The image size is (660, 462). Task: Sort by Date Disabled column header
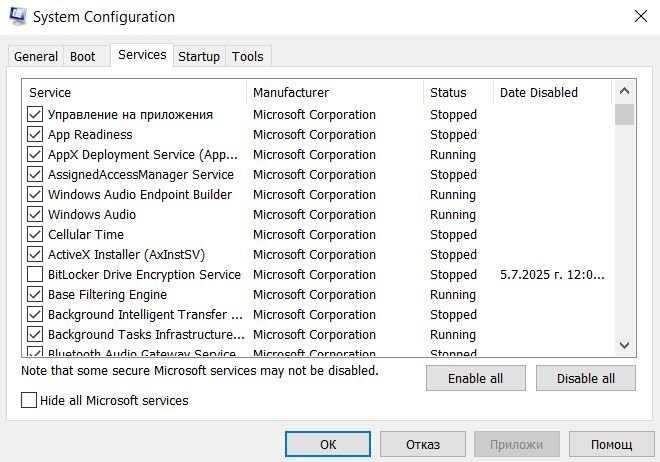(x=552, y=92)
